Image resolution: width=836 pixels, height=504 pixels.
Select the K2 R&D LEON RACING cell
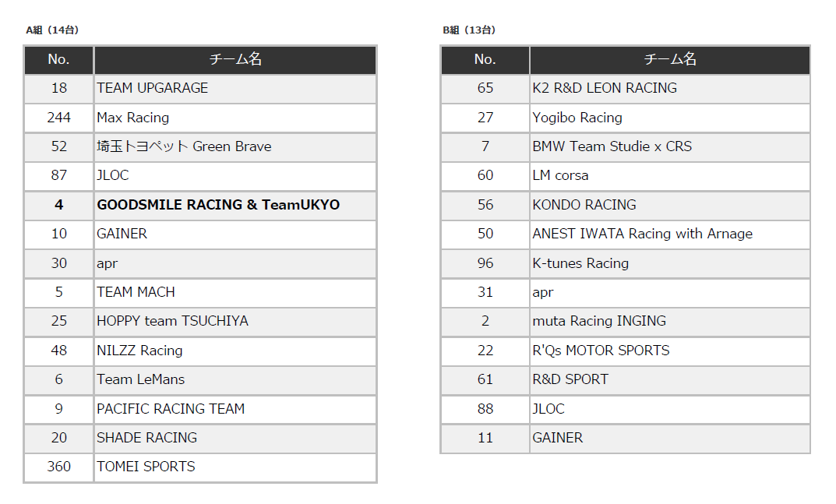pyautogui.click(x=605, y=88)
